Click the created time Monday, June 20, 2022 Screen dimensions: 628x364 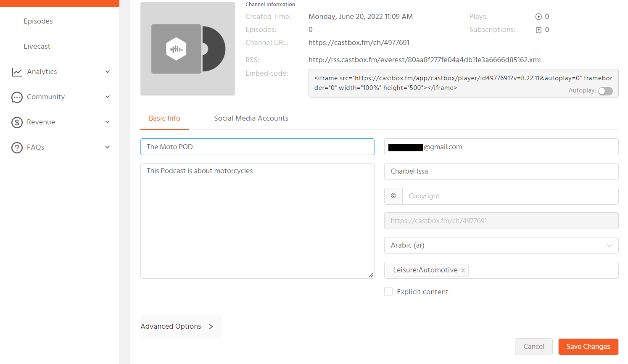(361, 17)
